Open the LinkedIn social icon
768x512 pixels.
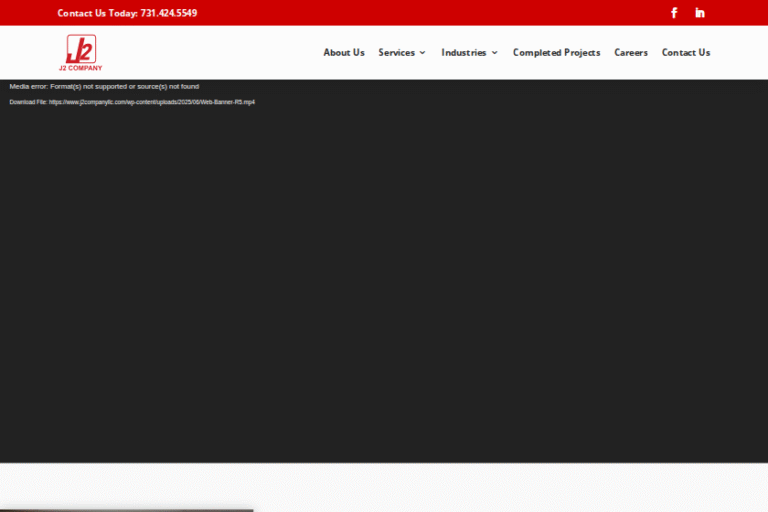click(x=700, y=13)
